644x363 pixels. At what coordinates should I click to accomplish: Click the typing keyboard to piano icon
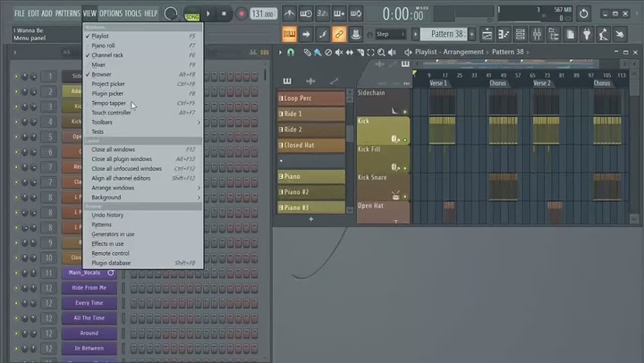tap(289, 34)
